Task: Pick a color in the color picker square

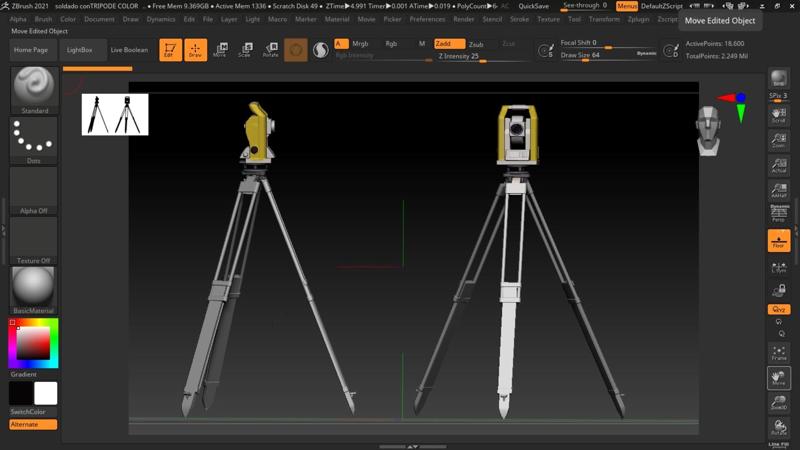Action: (33, 343)
